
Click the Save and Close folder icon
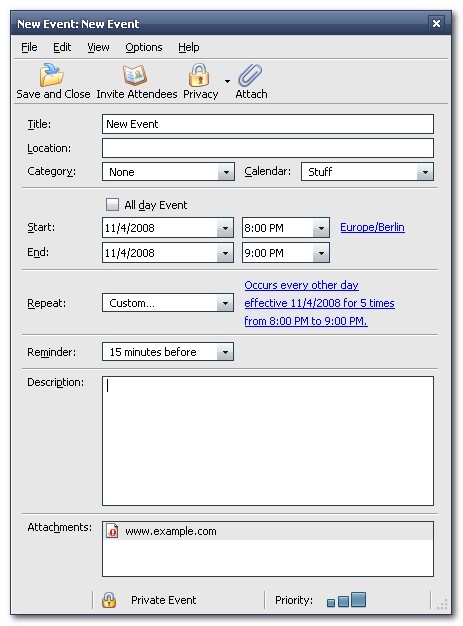[x=51, y=75]
